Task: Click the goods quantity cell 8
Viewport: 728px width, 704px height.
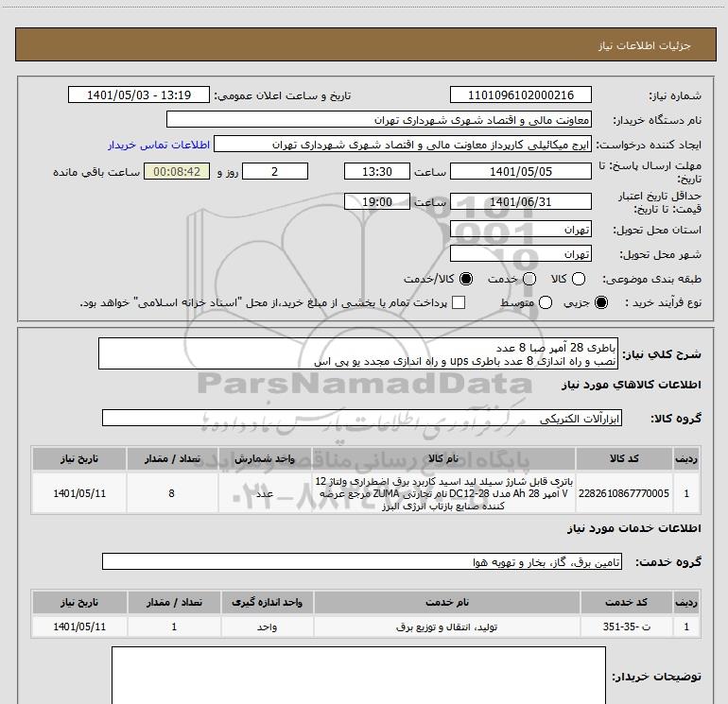Action: pos(172,493)
